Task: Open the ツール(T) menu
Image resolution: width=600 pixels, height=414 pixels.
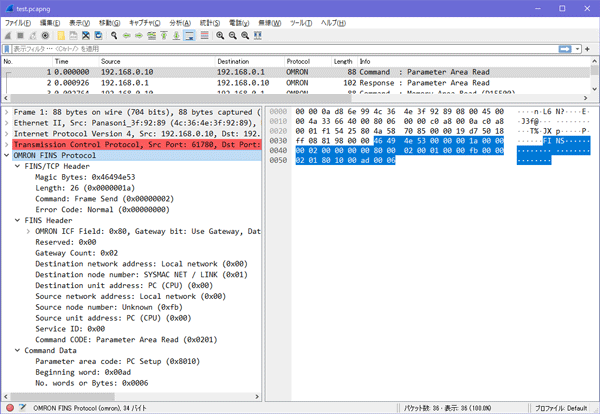Action: point(301,23)
